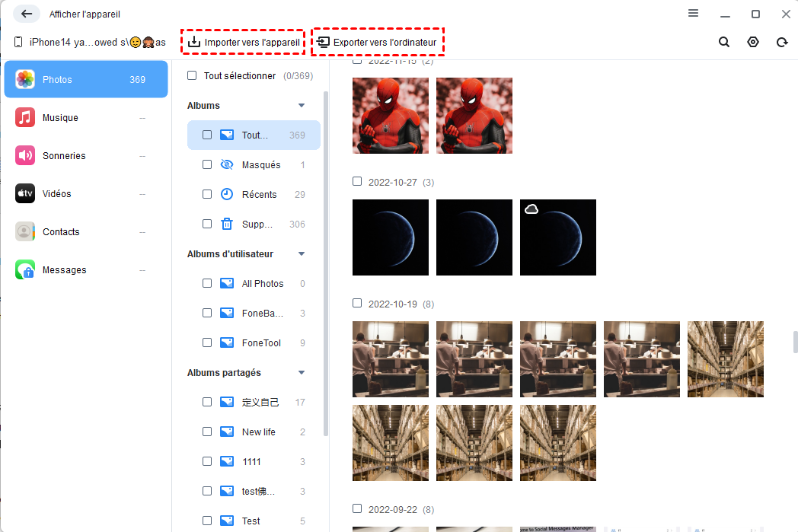Click the 1111 album icon

coord(226,461)
